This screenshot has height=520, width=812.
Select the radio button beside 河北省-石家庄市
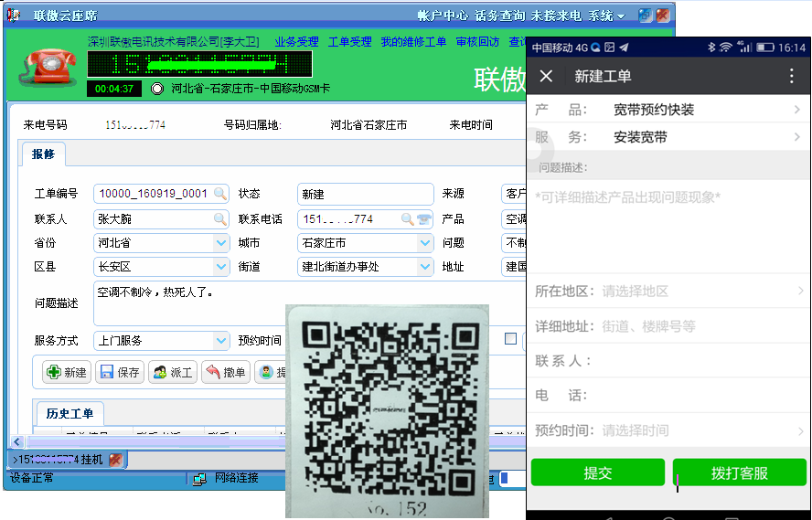[156, 89]
